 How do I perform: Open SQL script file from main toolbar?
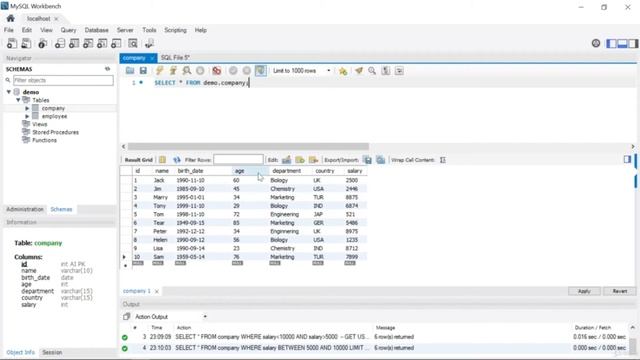pyautogui.click(x=26, y=43)
